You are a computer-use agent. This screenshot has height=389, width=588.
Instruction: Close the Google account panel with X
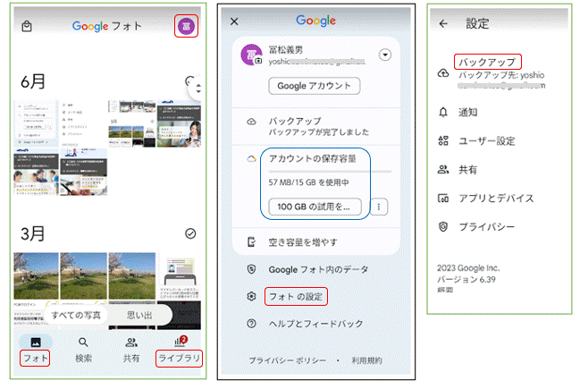[235, 21]
